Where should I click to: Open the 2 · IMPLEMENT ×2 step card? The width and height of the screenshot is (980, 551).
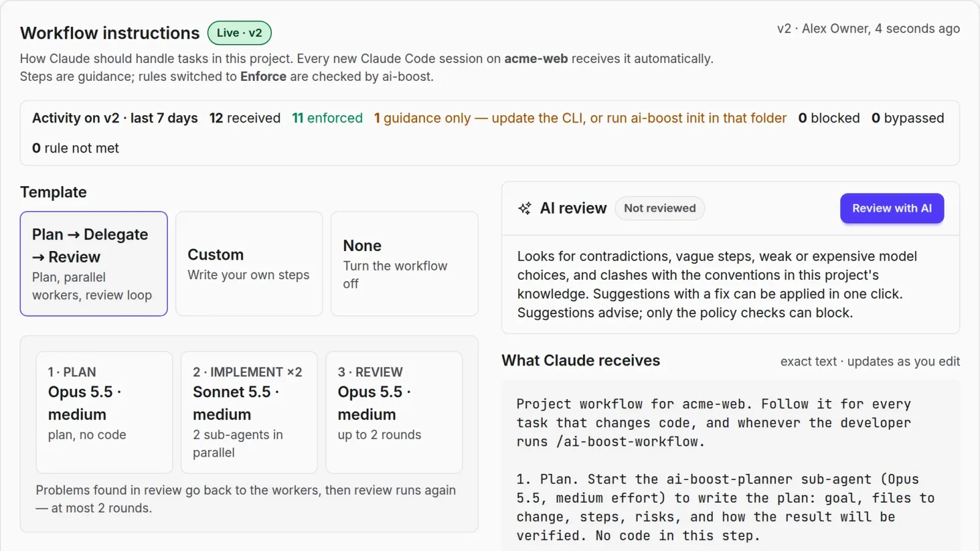[249, 412]
